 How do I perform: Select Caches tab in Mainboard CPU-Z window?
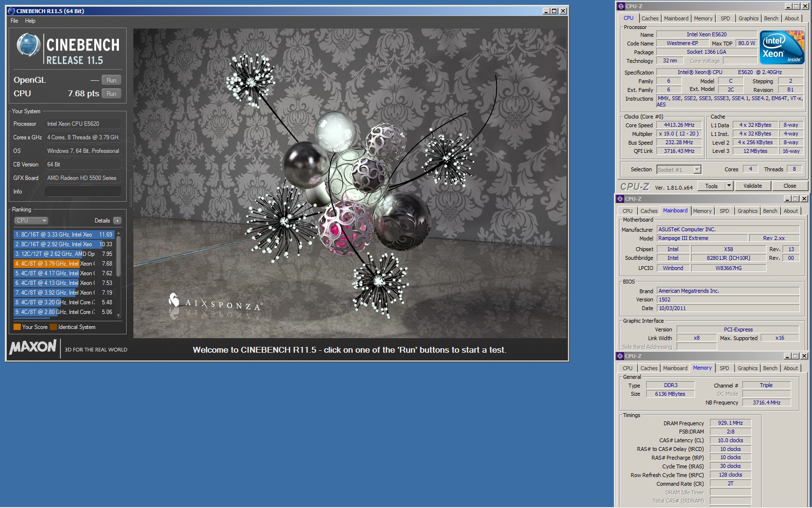tap(649, 211)
